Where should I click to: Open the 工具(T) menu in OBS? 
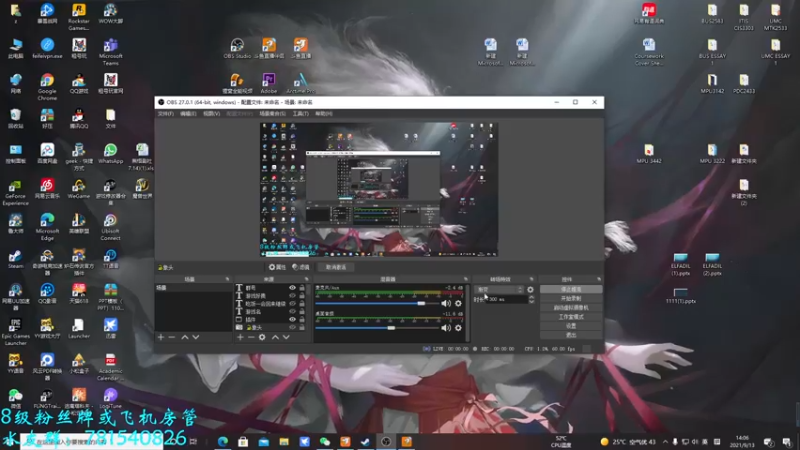(x=301, y=113)
